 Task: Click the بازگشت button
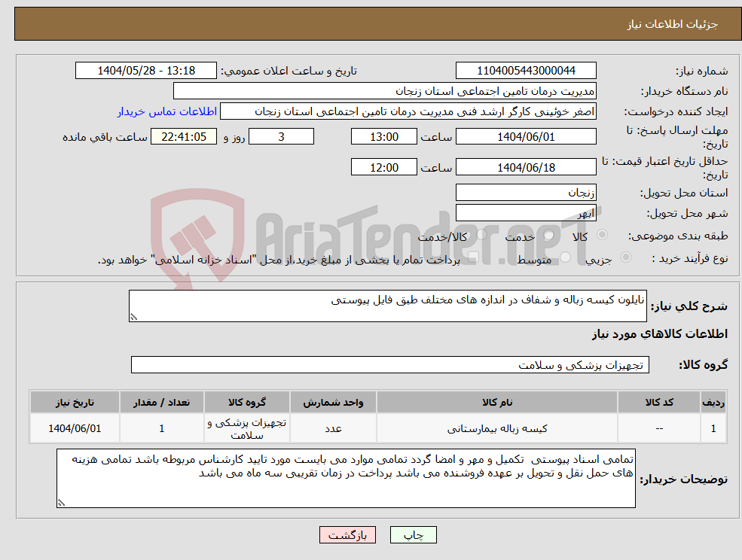tap(347, 534)
